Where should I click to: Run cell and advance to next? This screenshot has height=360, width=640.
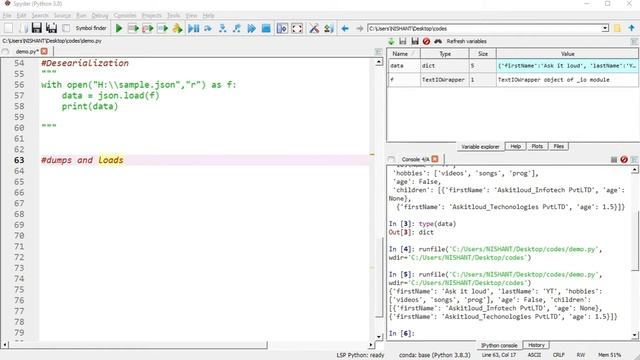148,28
